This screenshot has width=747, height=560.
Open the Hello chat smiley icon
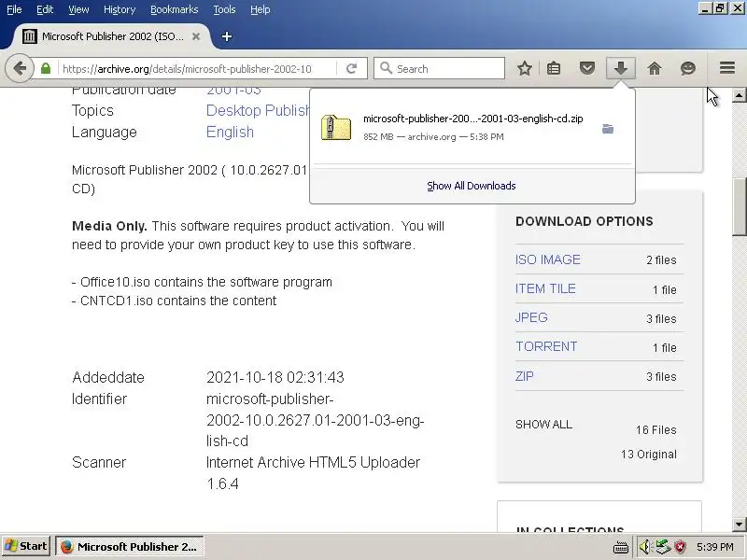click(x=688, y=68)
